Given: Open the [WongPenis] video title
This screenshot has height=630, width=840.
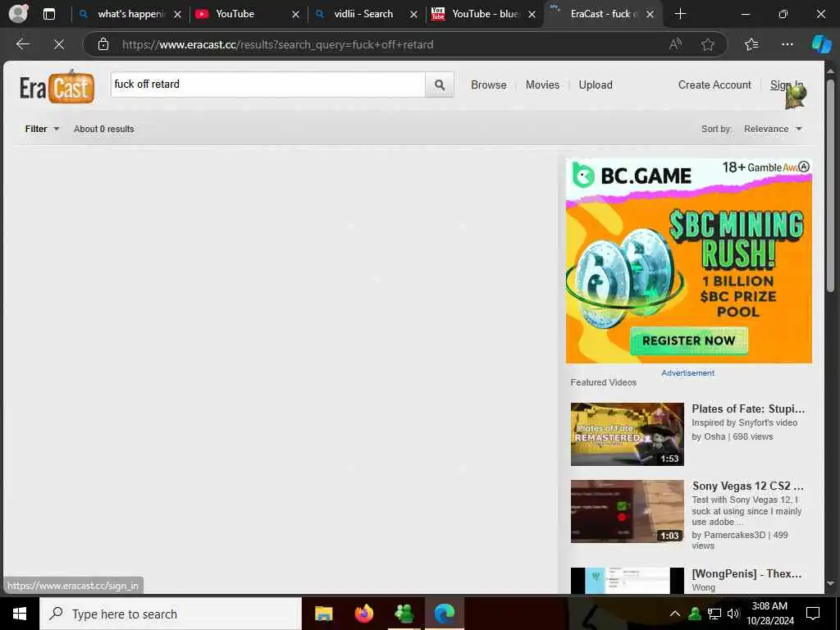Looking at the screenshot, I should tap(746, 573).
